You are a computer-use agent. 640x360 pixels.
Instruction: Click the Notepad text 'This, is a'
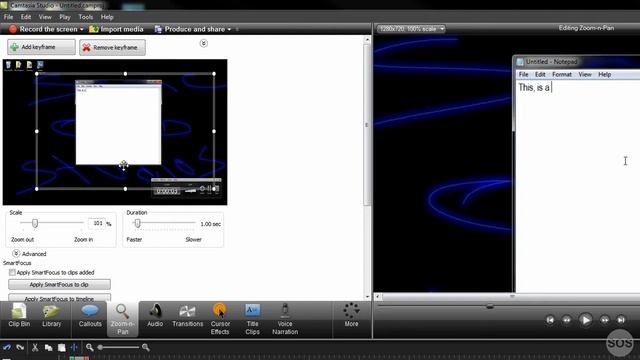(534, 87)
